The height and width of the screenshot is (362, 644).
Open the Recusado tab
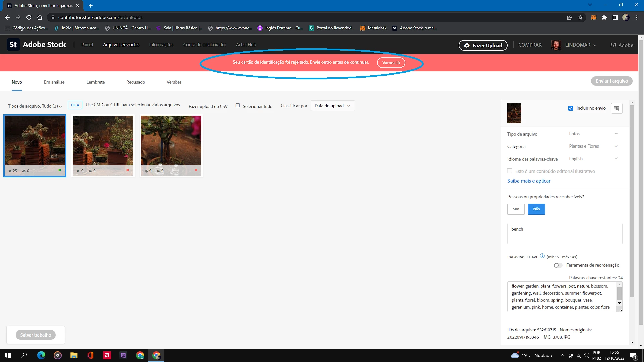[x=136, y=82]
